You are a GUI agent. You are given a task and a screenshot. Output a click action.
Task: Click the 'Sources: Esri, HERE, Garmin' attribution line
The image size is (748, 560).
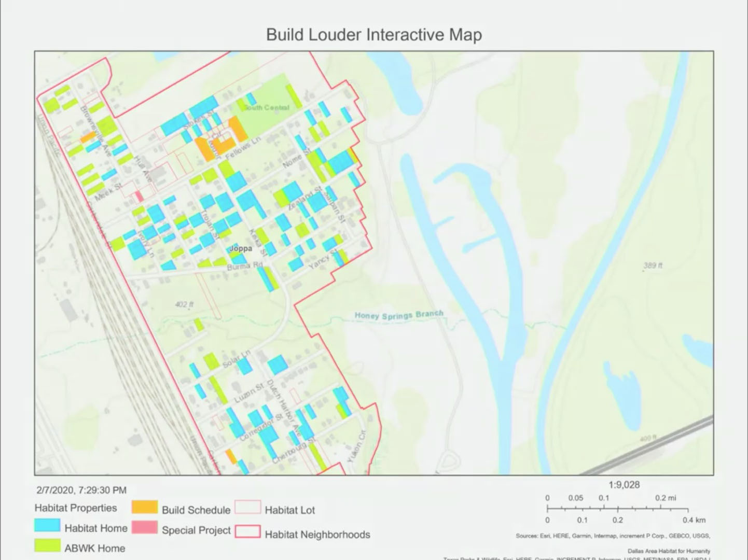(613, 536)
